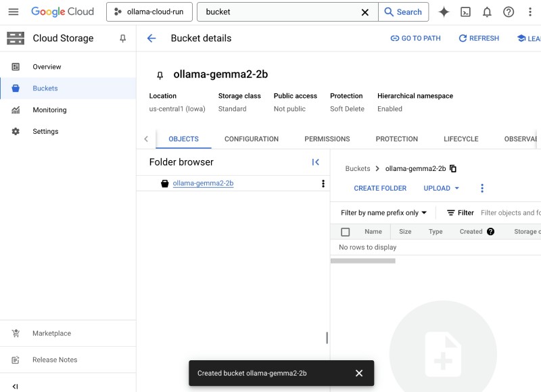The height and width of the screenshot is (392, 541).
Task: Collapse the left sidebar navigation
Action: [15, 386]
